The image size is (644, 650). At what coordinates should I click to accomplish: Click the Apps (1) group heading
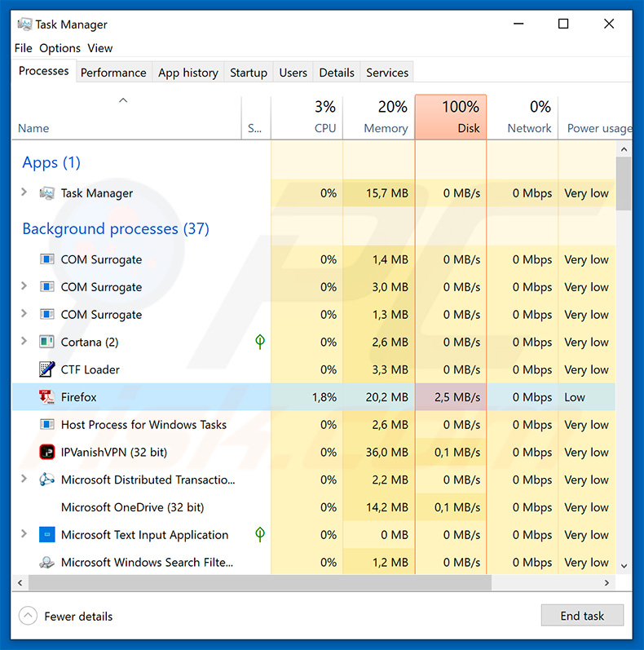(51, 162)
